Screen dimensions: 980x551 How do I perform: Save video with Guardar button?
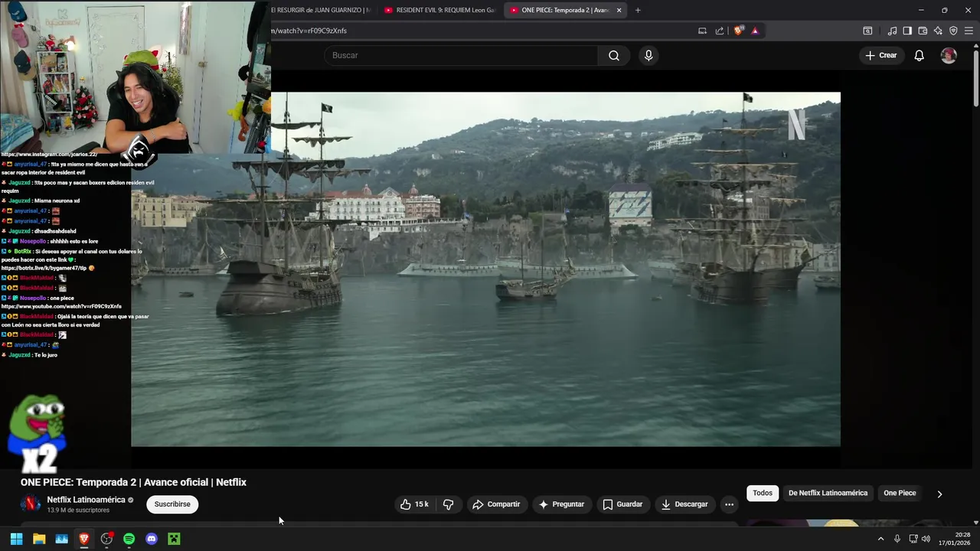[x=622, y=504]
